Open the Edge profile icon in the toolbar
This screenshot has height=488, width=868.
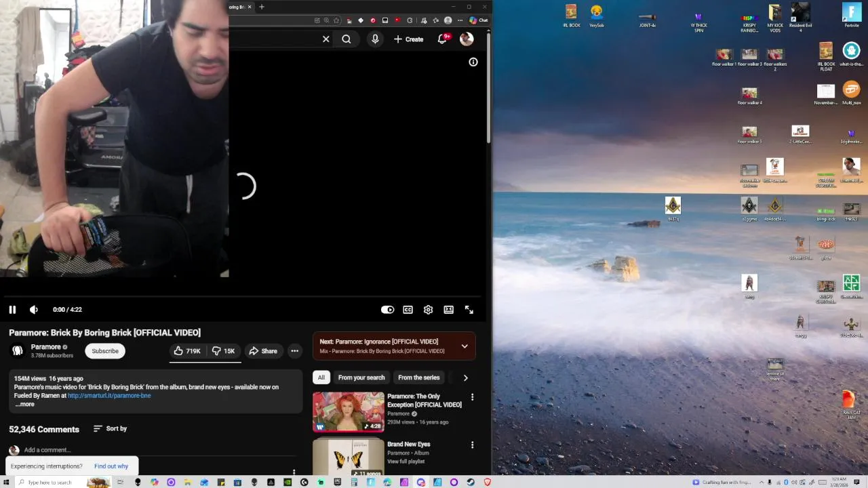point(448,20)
